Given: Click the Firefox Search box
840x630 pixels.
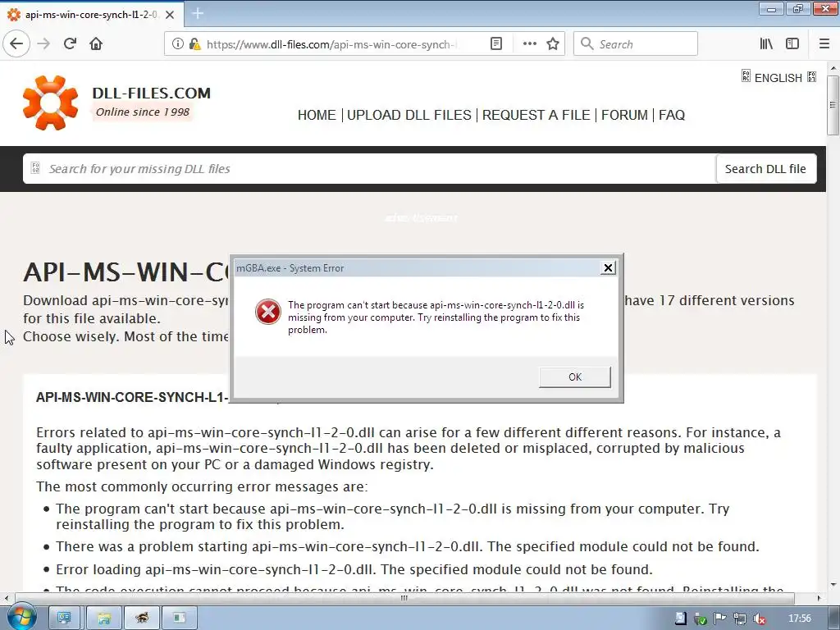Looking at the screenshot, I should [x=636, y=44].
